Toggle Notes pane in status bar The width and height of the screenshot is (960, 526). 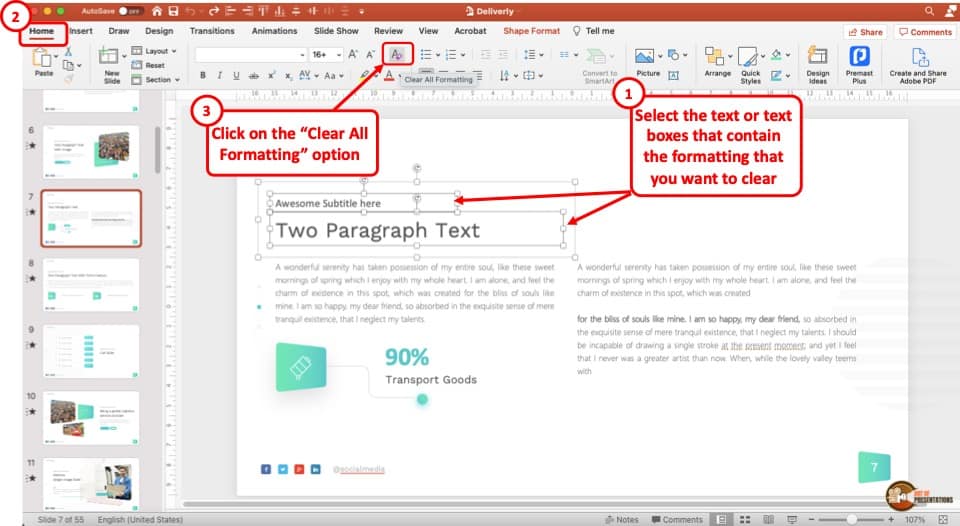click(x=621, y=519)
